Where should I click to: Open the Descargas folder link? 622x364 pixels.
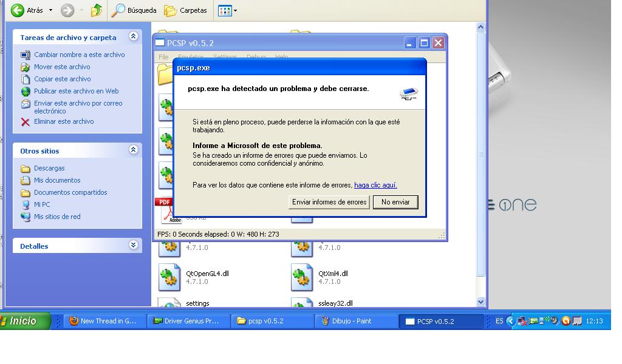pos(49,168)
